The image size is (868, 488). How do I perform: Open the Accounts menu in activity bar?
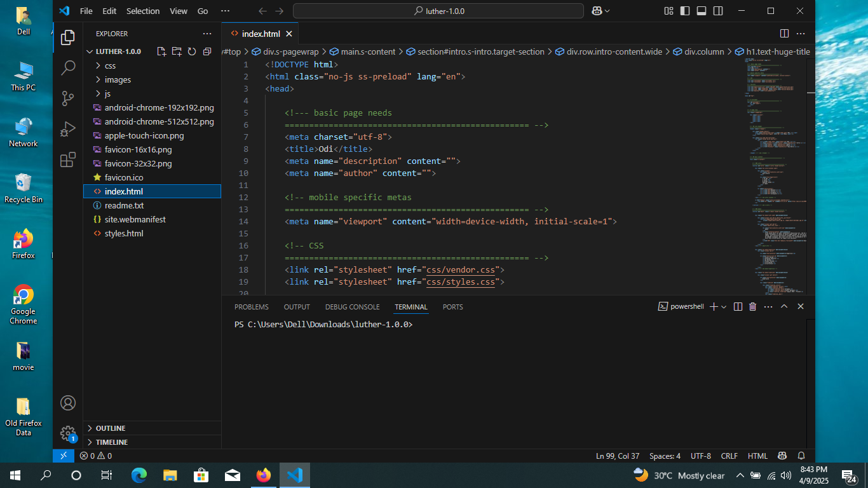[68, 403]
